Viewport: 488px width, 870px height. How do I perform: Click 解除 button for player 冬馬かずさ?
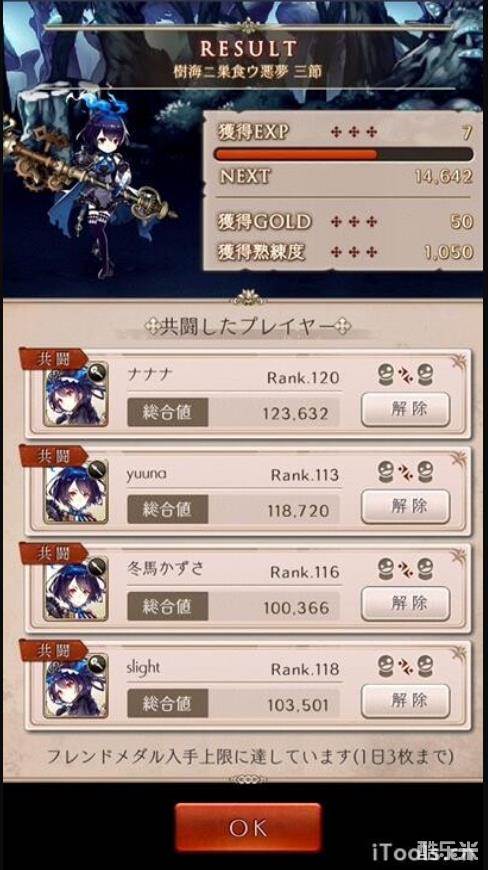[x=405, y=604]
